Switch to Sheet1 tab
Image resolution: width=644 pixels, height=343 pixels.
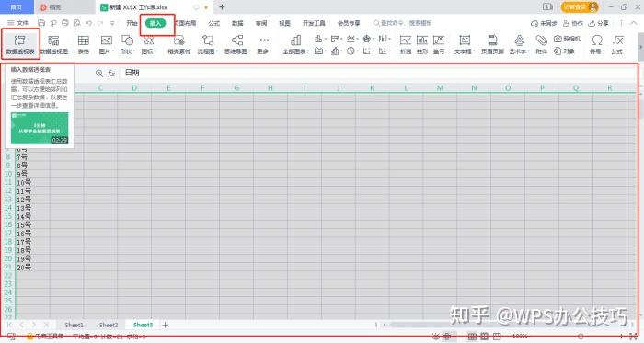pyautogui.click(x=74, y=325)
